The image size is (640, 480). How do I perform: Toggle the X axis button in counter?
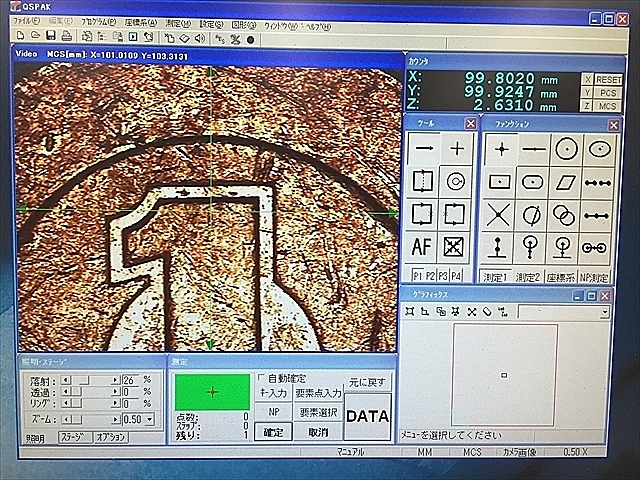(587, 79)
